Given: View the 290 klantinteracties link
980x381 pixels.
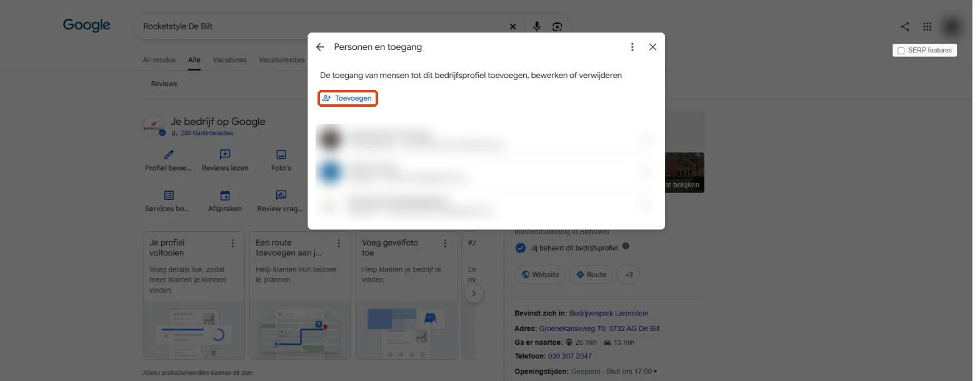Looking at the screenshot, I should 207,133.
